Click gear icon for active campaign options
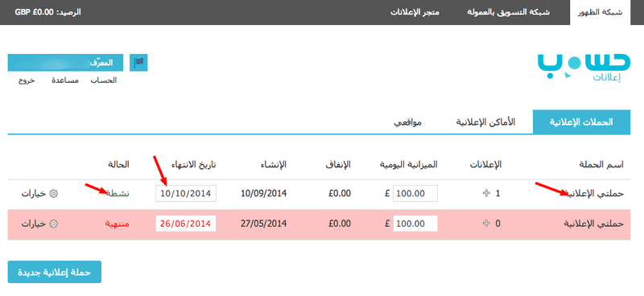This screenshot has height=296, width=644. point(52,193)
